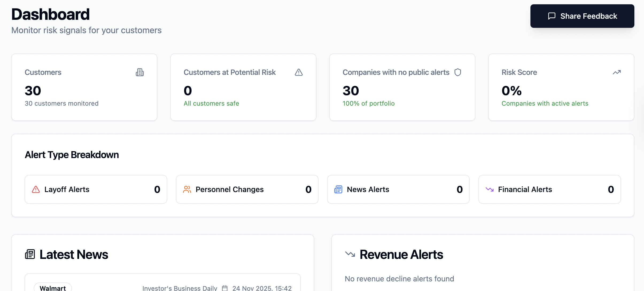The height and width of the screenshot is (291, 644).
Task: Click the trending-up icon on Risk Score card
Action: tap(617, 72)
